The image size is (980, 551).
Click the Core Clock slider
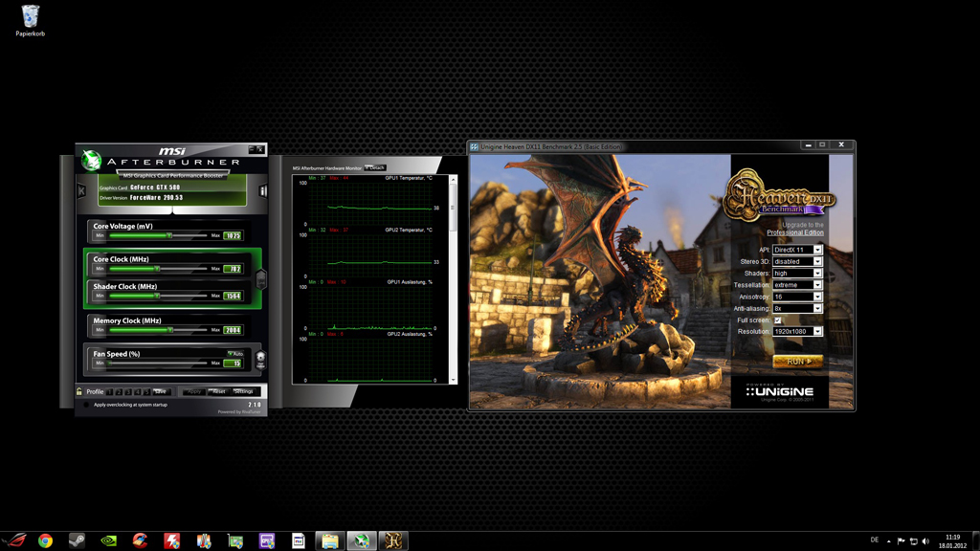158,269
